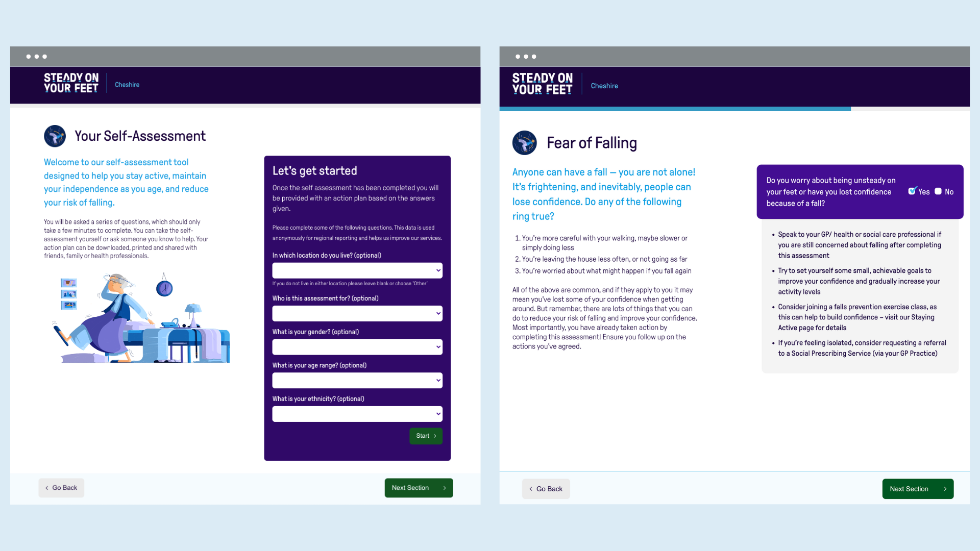Click the Next Section button on right screen
This screenshot has height=551, width=980.
(x=917, y=488)
